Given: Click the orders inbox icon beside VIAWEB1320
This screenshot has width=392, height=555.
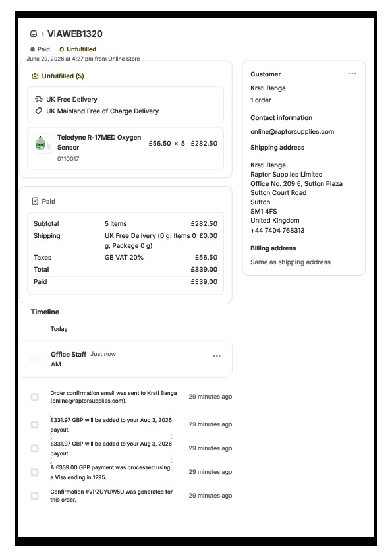Looking at the screenshot, I should [34, 34].
